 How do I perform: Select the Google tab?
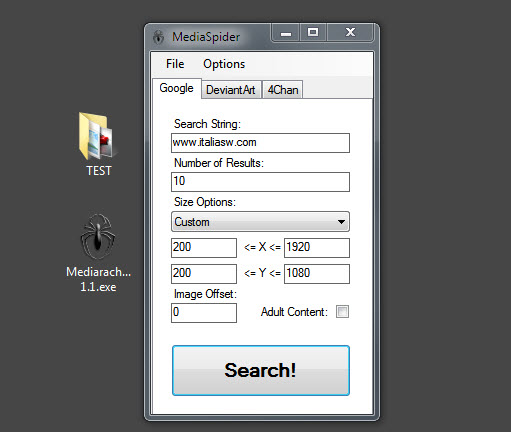pyautogui.click(x=177, y=88)
